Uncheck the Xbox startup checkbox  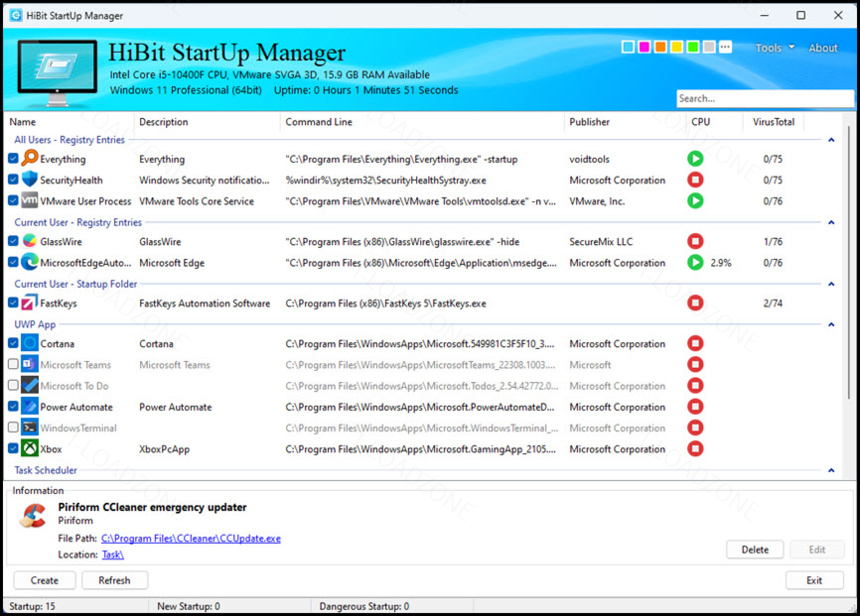[13, 448]
